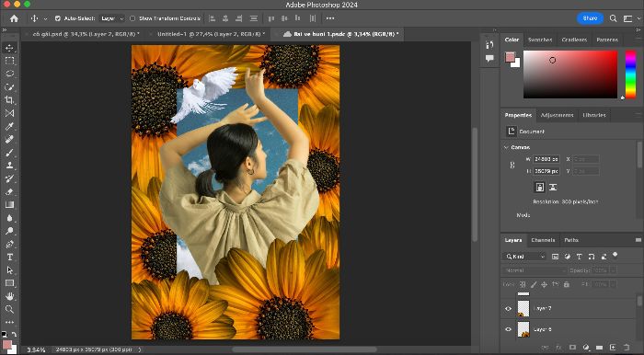The width and height of the screenshot is (644, 355).
Task: Click Create new adjustment layer icon
Action: [586, 348]
